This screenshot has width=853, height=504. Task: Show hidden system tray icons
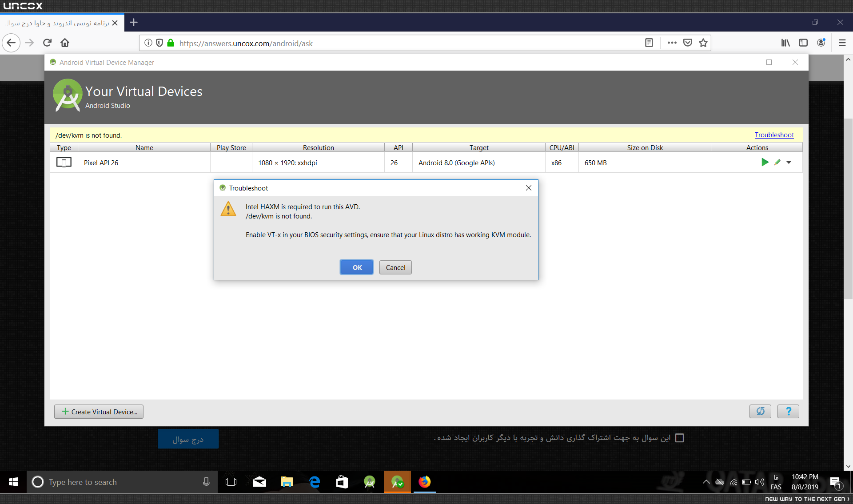pyautogui.click(x=706, y=482)
